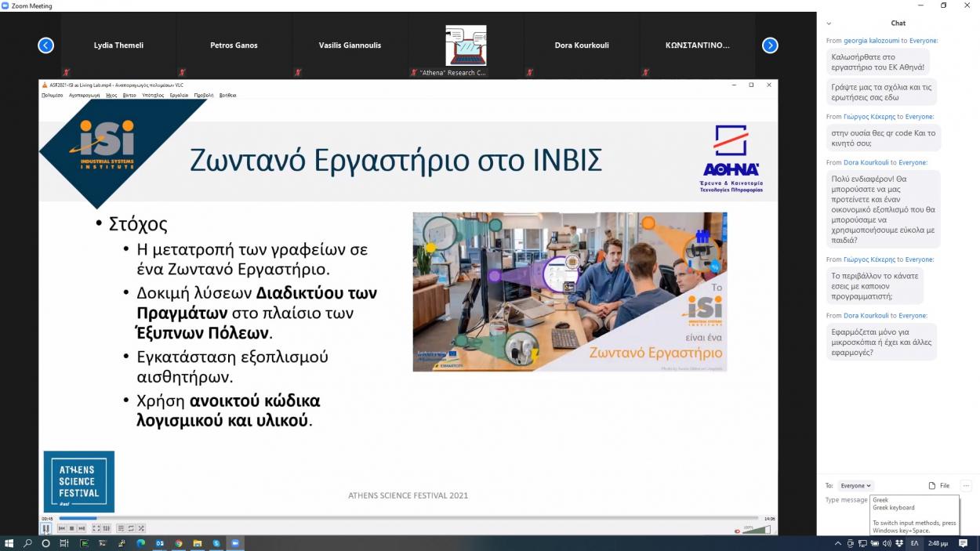Toggle VLC shuffle playback
The height and width of the screenshot is (551, 980).
point(141,528)
